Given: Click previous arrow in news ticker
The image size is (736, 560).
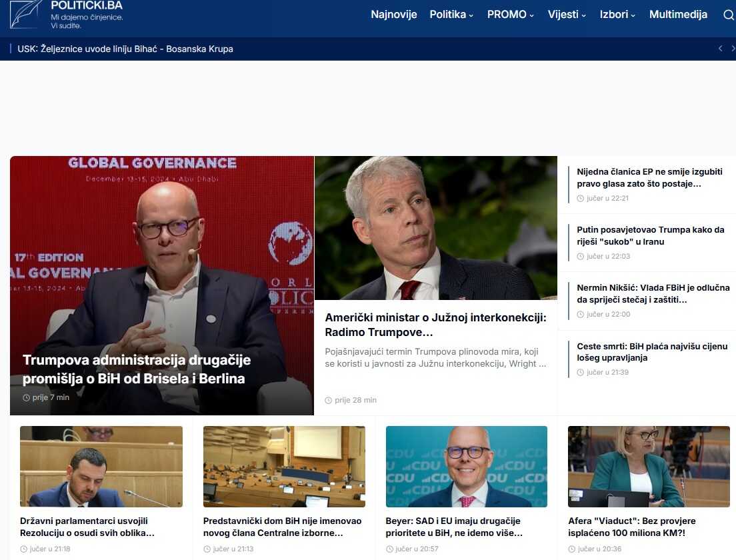Looking at the screenshot, I should pyautogui.click(x=720, y=49).
